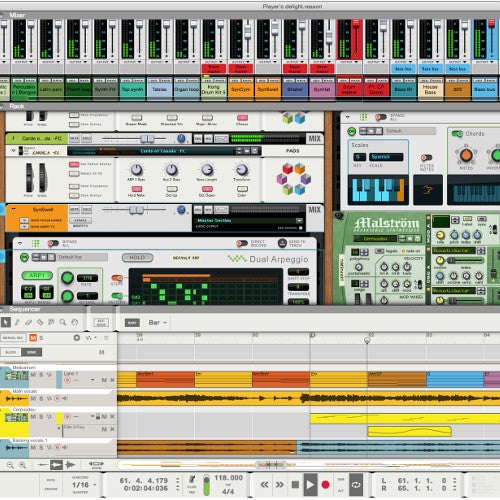The image size is (500, 500).
Task: Select the Eraser tool in sequencer toolbar
Action: pos(29,322)
